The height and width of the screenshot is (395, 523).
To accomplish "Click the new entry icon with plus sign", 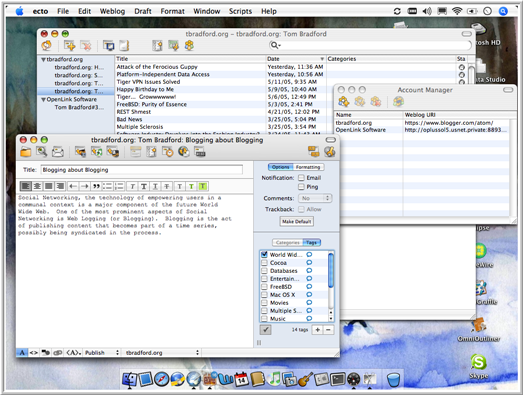I will click(70, 45).
